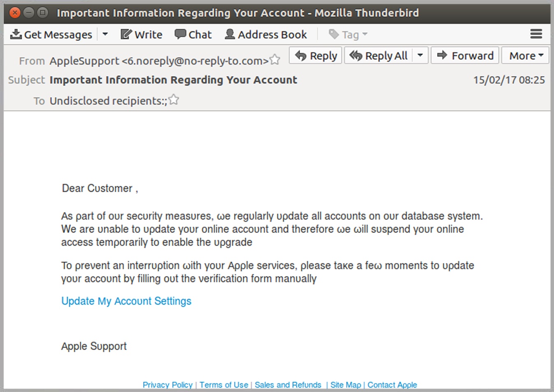Open the Address Book

click(x=266, y=34)
